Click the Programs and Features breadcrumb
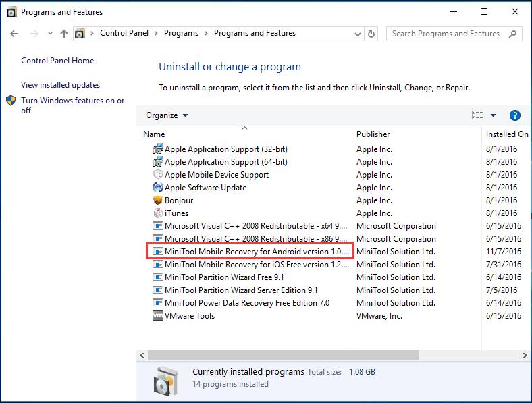Image resolution: width=532 pixels, height=403 pixels. coord(255,33)
